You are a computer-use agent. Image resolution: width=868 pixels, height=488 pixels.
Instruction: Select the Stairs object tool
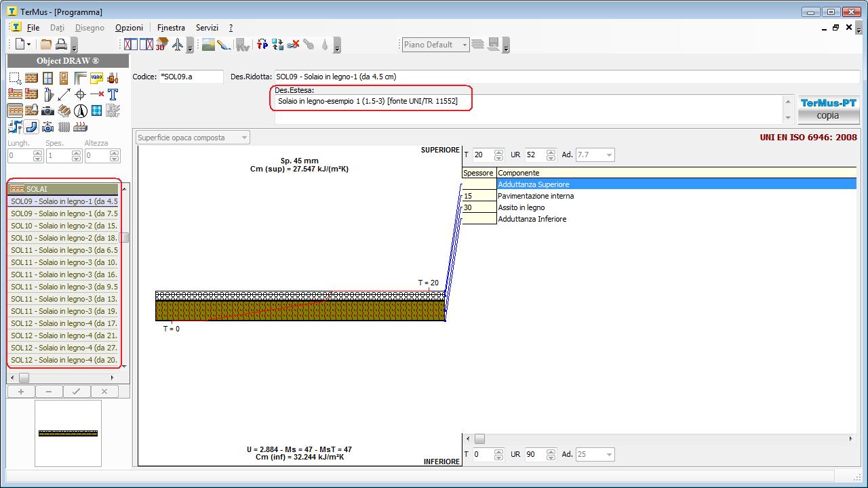tap(64, 110)
